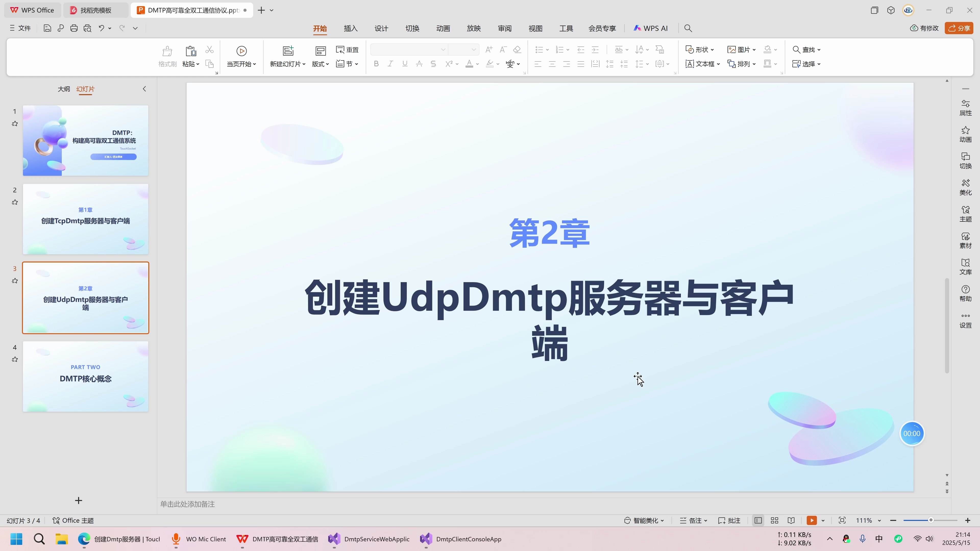The image size is (980, 551).
Task: Switch to the 插入 ribbon tab
Action: tap(350, 28)
